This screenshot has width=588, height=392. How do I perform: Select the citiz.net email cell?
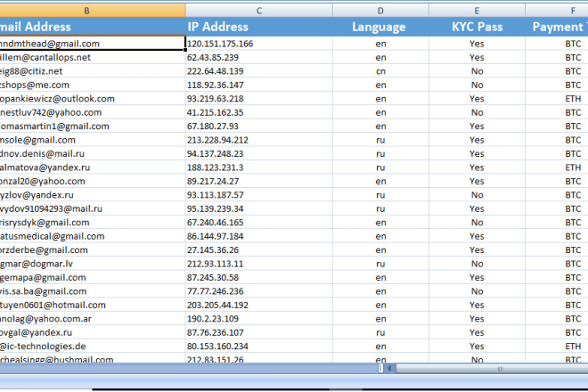pyautogui.click(x=93, y=71)
